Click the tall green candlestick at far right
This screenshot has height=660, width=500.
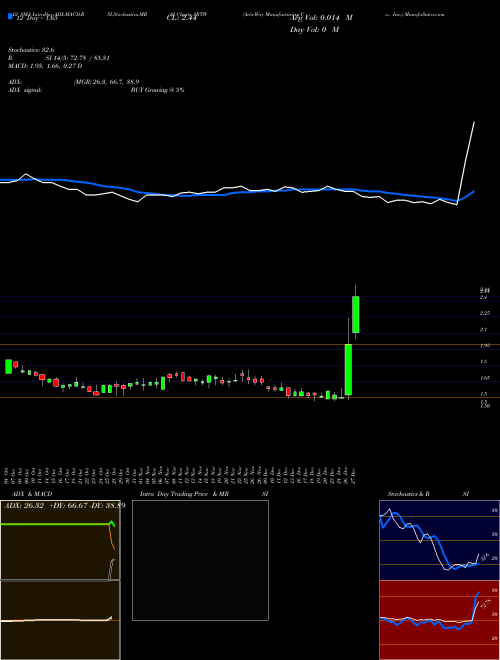click(356, 314)
